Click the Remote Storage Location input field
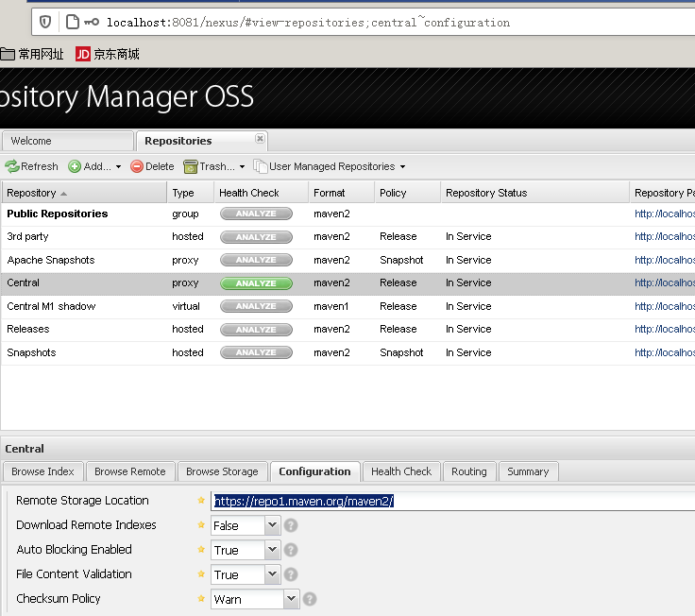695x616 pixels. (x=453, y=501)
